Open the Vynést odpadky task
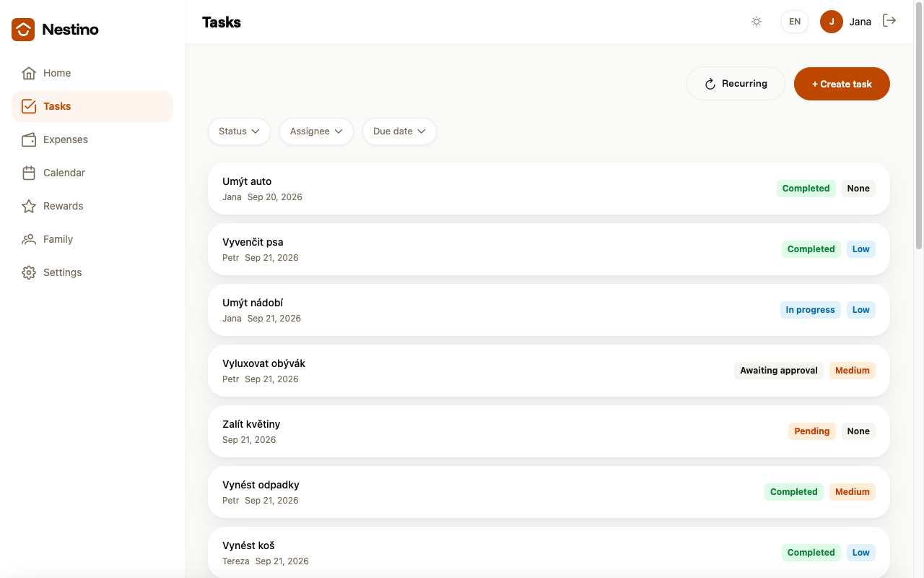 pos(549,492)
